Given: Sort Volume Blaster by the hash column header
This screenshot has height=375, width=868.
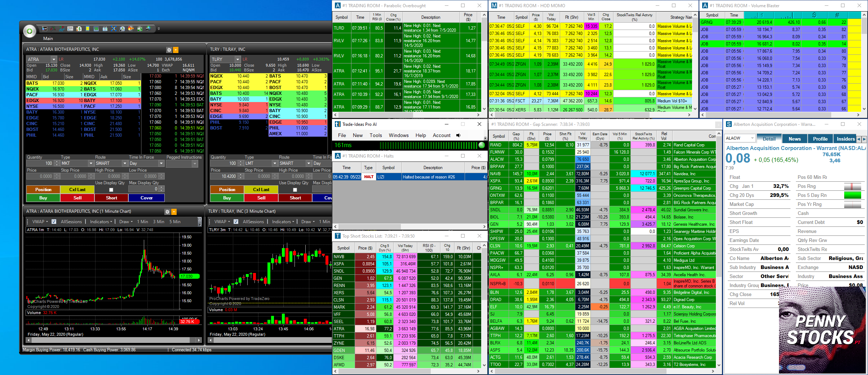Looking at the screenshot, I should point(837,15).
